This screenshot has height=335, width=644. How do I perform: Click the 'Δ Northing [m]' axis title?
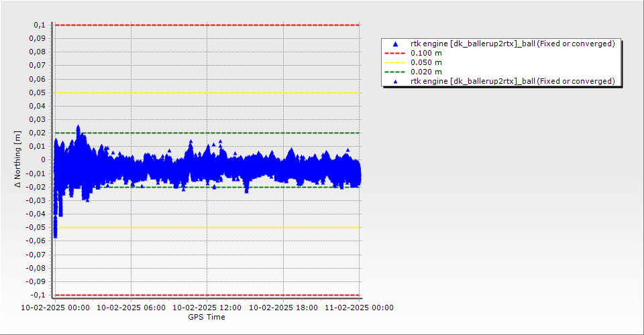(x=17, y=159)
